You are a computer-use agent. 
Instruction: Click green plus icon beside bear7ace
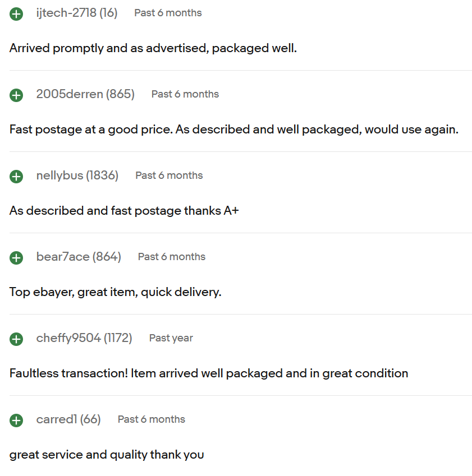16,258
